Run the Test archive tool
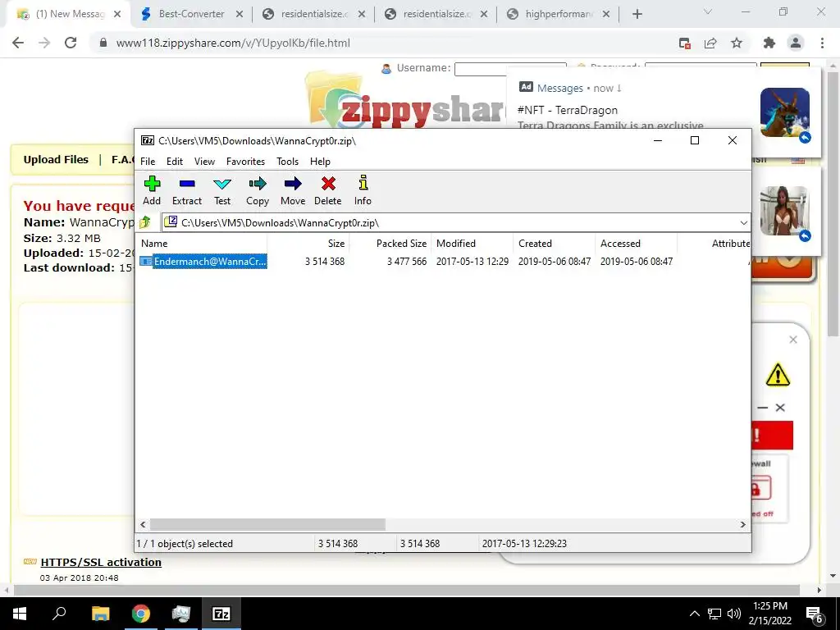Screen dimensions: 840x630 pyautogui.click(x=221, y=190)
